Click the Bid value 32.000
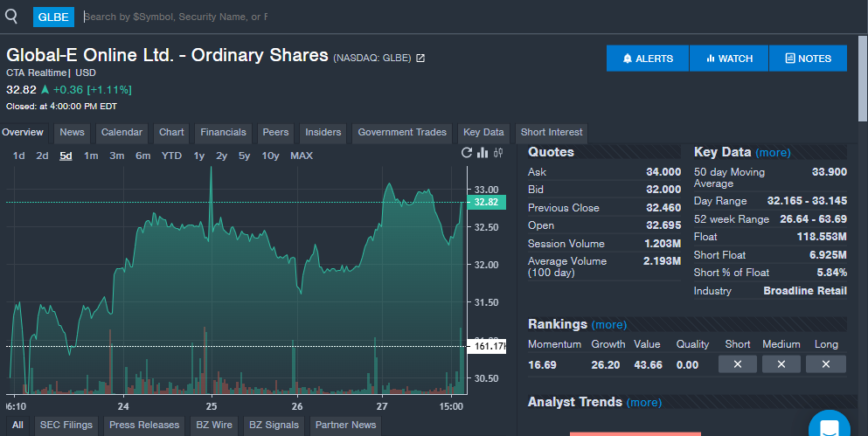868x436 pixels. pos(663,190)
